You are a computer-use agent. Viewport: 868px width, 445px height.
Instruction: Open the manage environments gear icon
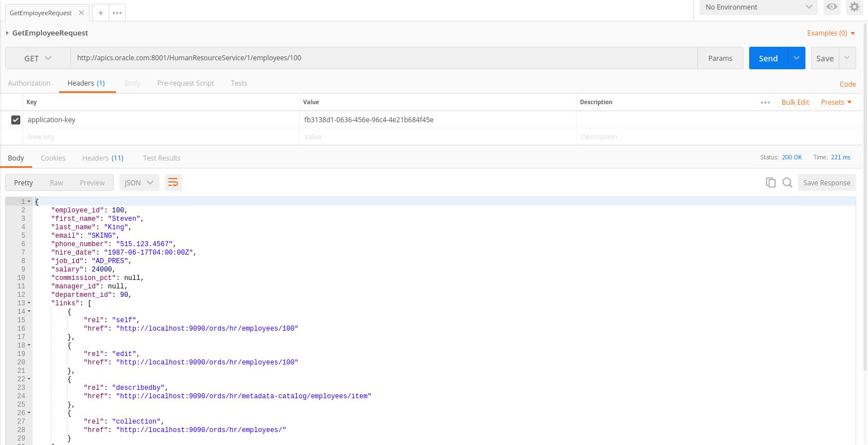pyautogui.click(x=854, y=7)
